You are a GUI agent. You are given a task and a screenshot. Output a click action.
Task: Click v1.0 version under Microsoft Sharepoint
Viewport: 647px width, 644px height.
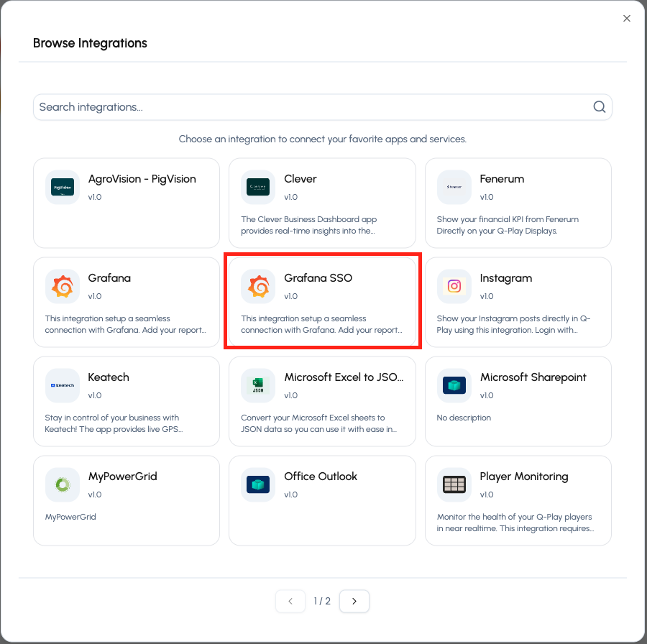pos(487,395)
